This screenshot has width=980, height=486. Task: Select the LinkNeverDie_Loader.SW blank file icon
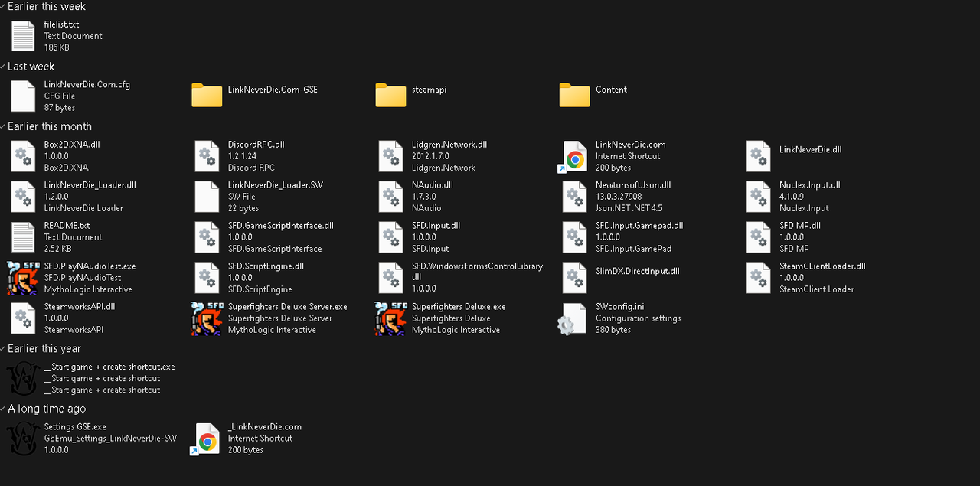pyautogui.click(x=207, y=197)
